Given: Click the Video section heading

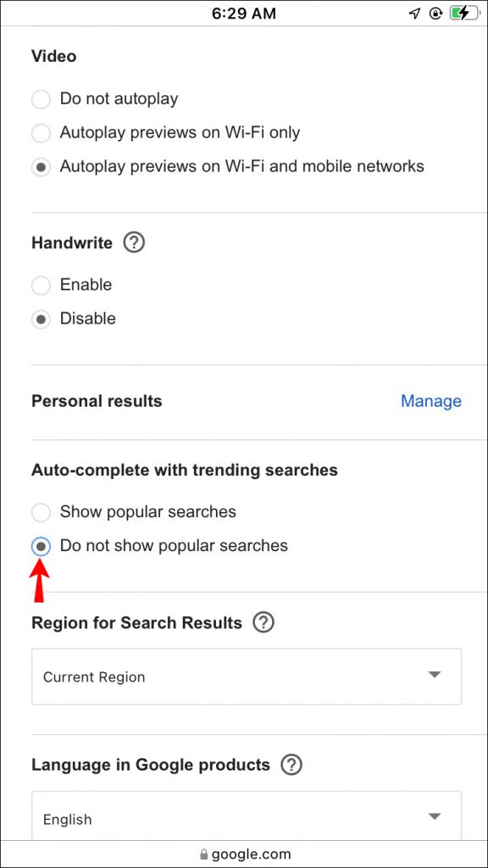Looking at the screenshot, I should (53, 56).
